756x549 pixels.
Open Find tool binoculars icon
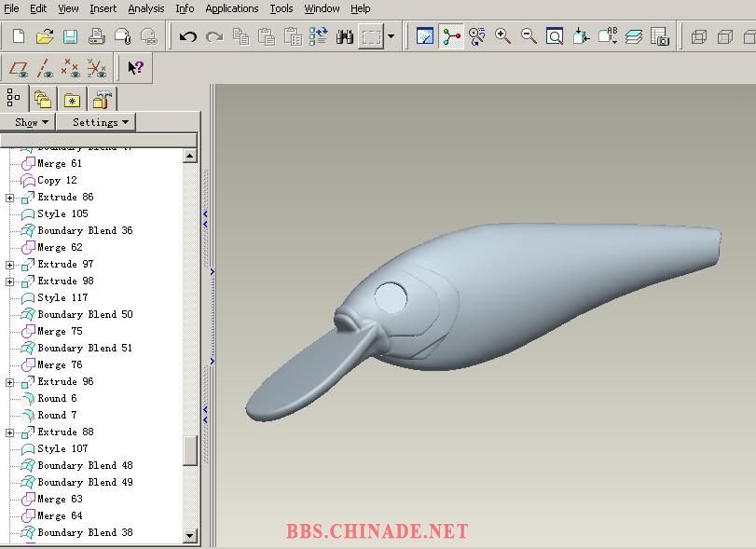tap(345, 36)
